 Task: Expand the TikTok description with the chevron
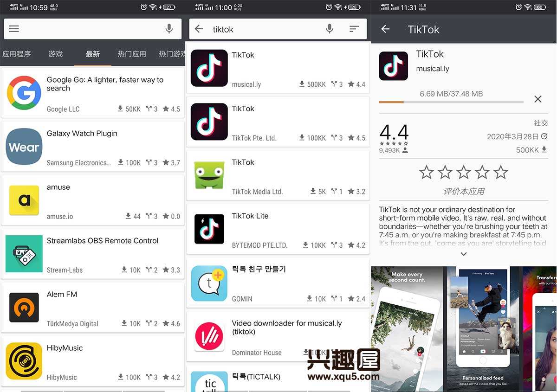tap(463, 254)
